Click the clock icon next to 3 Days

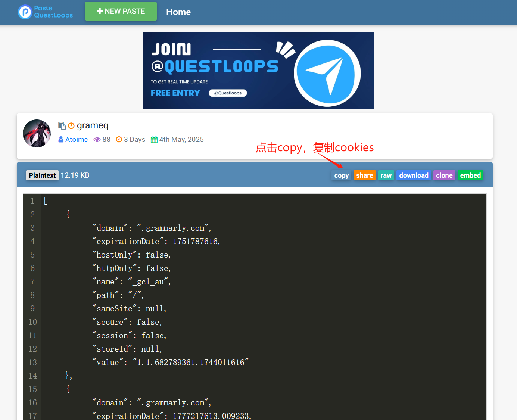click(119, 139)
